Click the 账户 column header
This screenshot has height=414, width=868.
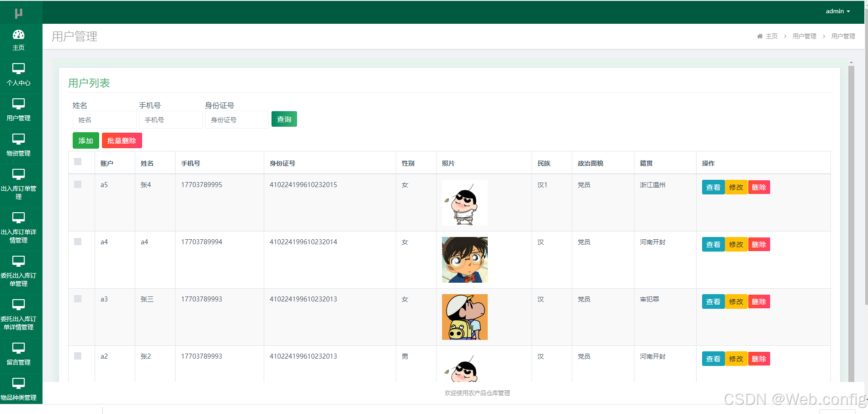tap(107, 163)
